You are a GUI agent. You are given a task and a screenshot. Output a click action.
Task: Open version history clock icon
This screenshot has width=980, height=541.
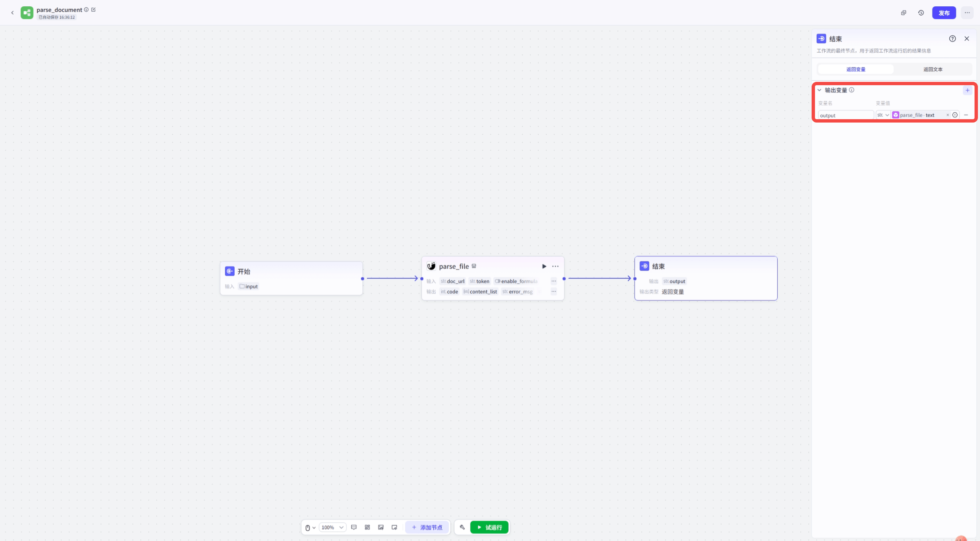921,13
